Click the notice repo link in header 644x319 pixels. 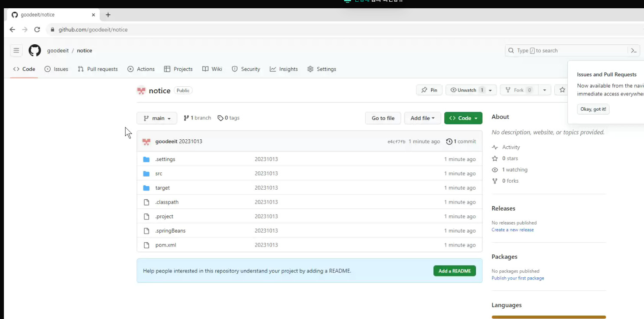point(85,50)
